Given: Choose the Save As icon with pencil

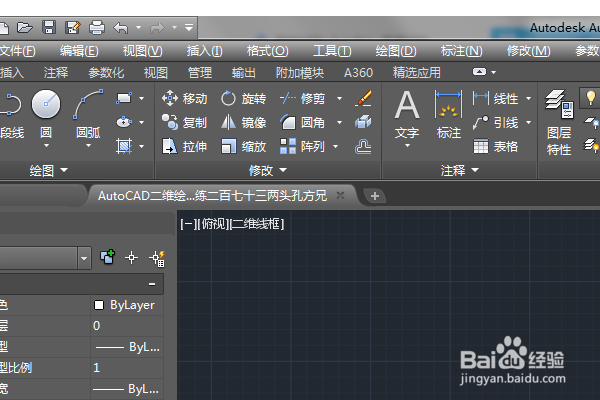Looking at the screenshot, I should click(x=73, y=28).
